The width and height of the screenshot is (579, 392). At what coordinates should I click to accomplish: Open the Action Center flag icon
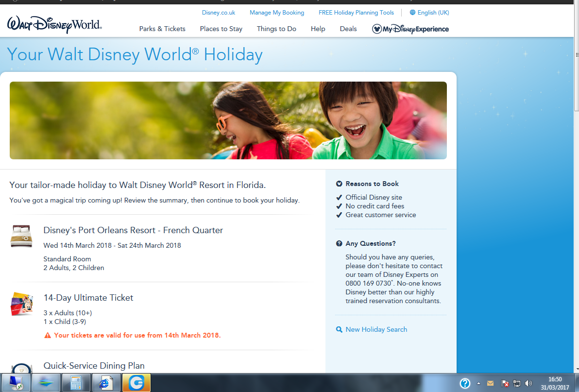[x=505, y=384]
